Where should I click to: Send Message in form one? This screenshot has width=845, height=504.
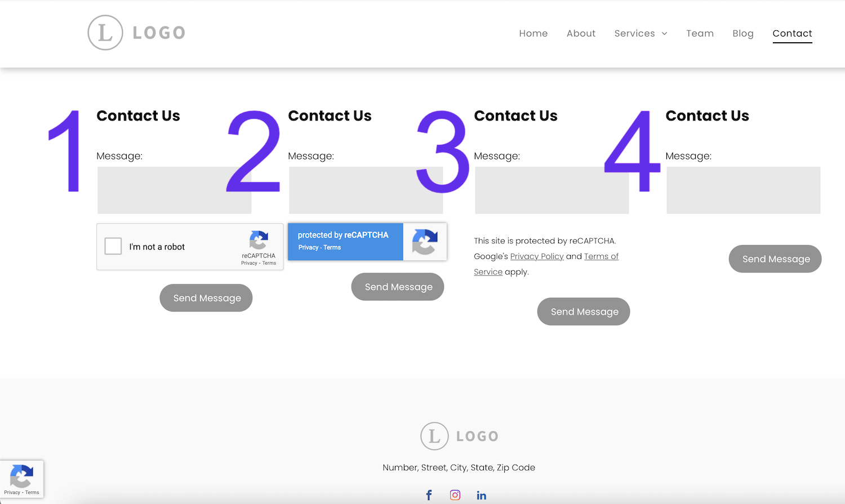click(x=206, y=298)
